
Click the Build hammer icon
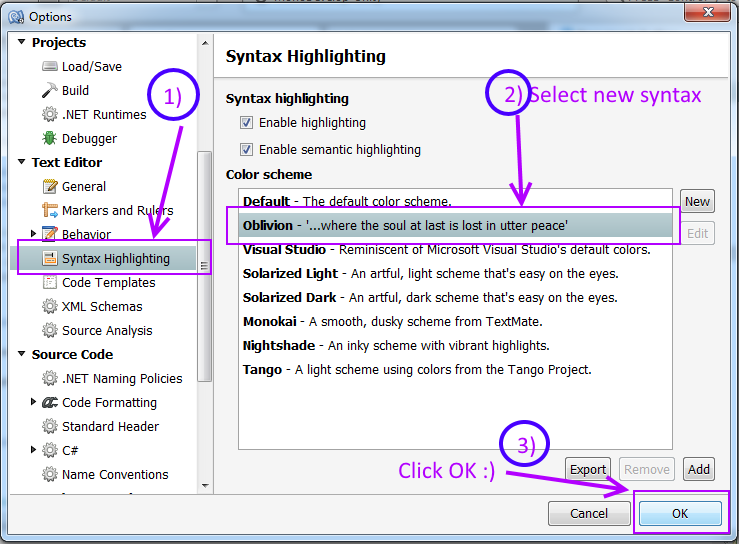point(49,91)
